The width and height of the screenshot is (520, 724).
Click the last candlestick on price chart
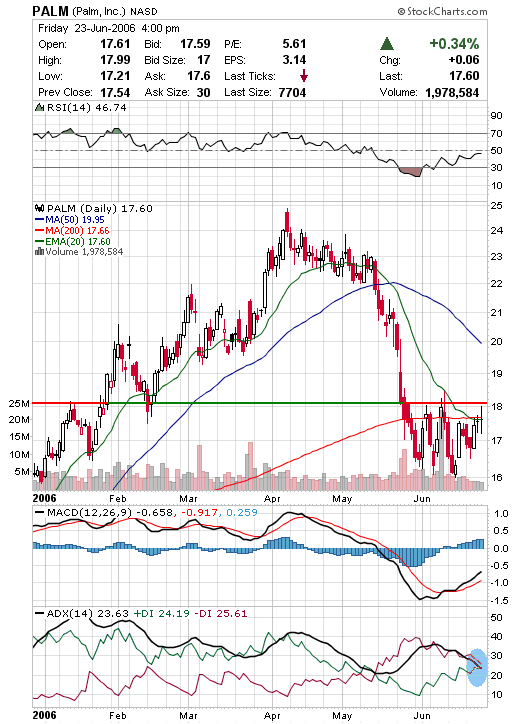(x=482, y=419)
